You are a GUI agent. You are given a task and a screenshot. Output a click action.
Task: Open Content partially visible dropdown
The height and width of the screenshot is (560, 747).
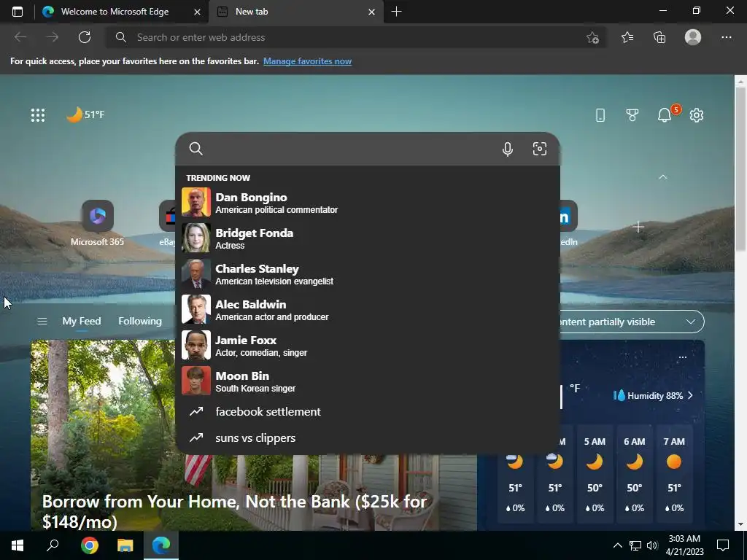[630, 322]
